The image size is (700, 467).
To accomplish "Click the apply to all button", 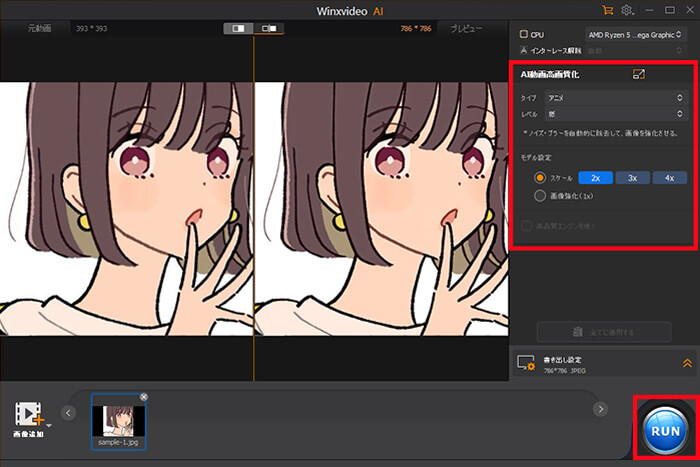I will 604,332.
